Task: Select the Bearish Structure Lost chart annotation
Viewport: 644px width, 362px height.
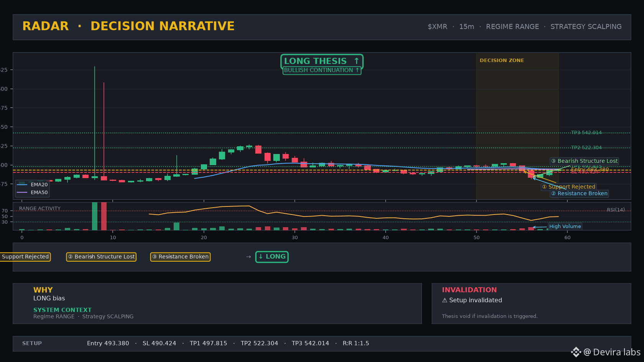Action: click(584, 161)
